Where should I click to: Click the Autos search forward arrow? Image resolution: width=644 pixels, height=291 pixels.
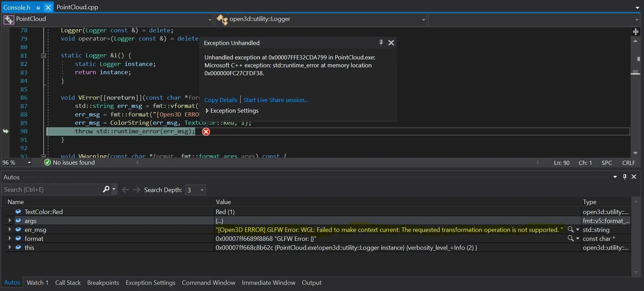(137, 190)
